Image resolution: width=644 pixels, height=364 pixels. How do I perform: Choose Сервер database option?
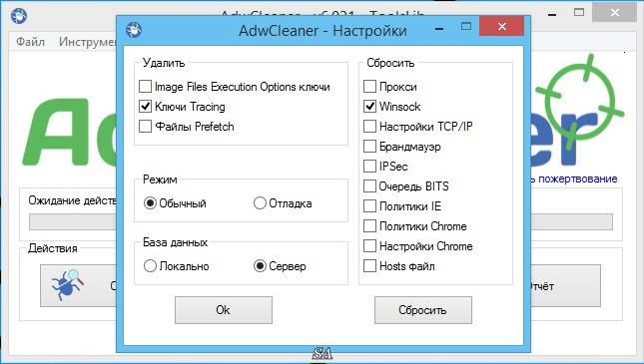point(260,266)
